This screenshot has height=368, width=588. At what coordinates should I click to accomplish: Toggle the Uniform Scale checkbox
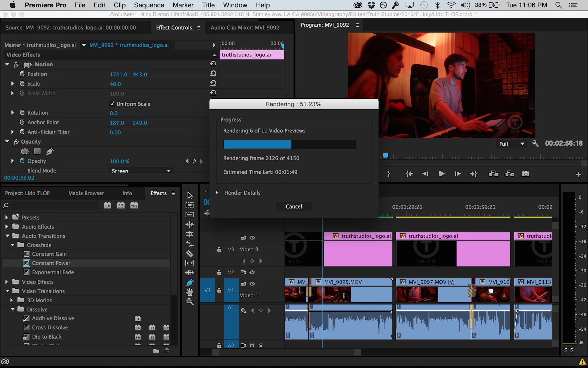112,104
